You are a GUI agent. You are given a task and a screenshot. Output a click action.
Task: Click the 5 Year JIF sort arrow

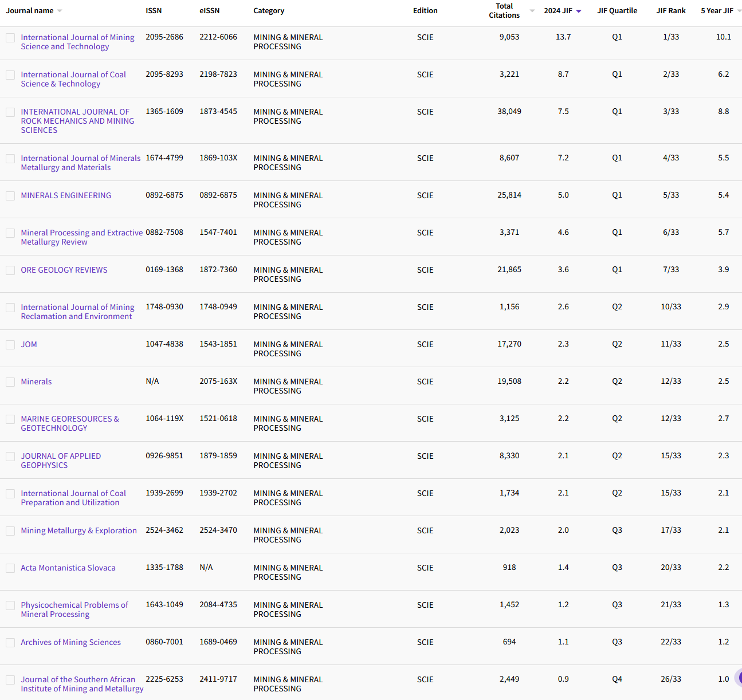(x=739, y=11)
